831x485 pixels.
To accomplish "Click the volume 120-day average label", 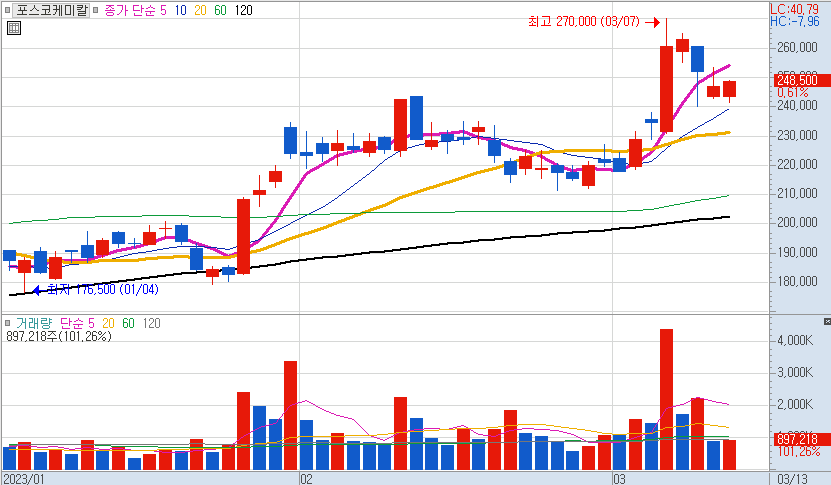I will [152, 323].
